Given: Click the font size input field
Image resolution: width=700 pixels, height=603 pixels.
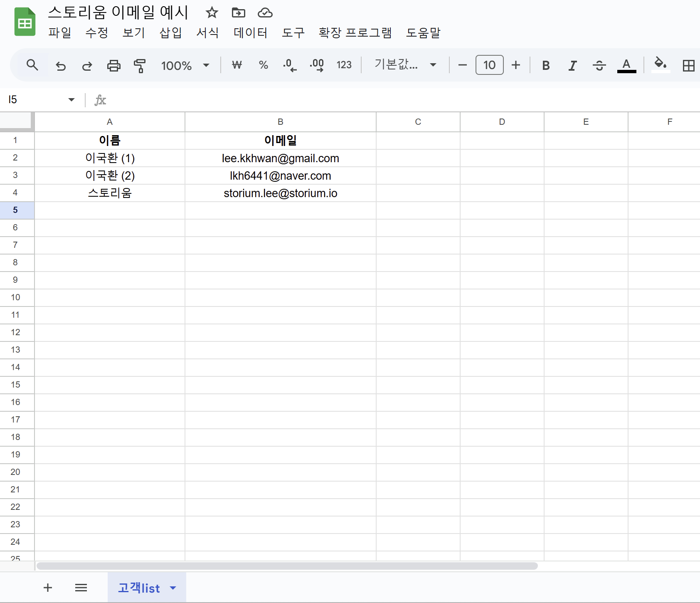Looking at the screenshot, I should (x=489, y=65).
